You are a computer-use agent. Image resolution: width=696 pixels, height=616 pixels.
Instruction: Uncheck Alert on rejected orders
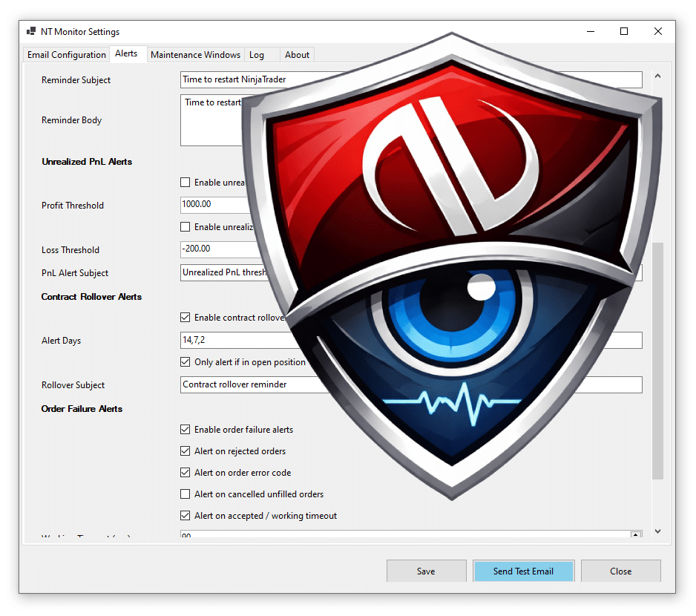click(x=185, y=450)
